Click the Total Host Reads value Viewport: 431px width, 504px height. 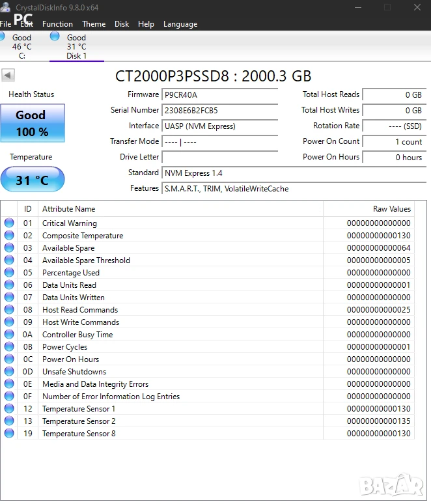(395, 95)
